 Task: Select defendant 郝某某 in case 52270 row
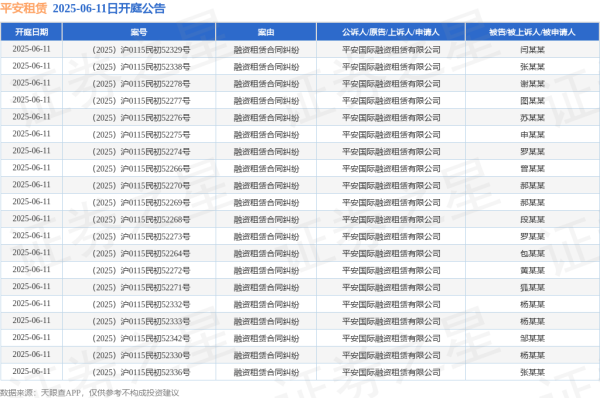(532, 186)
